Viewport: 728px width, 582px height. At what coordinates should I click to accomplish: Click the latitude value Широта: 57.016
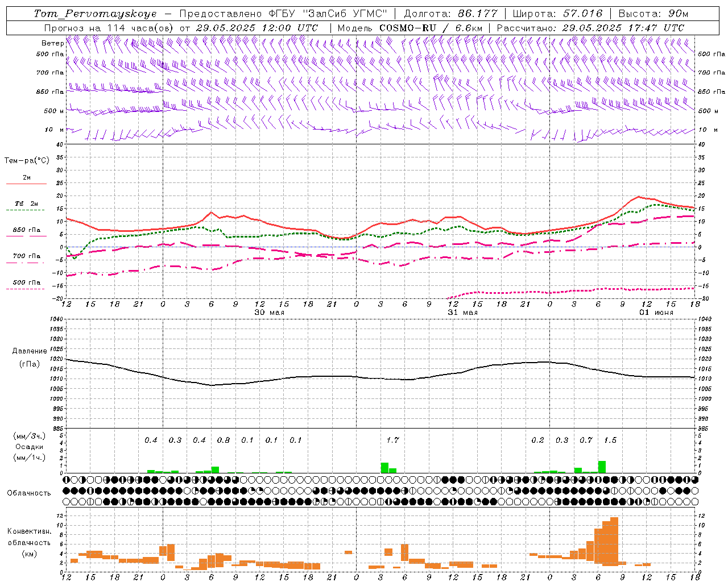click(557, 14)
